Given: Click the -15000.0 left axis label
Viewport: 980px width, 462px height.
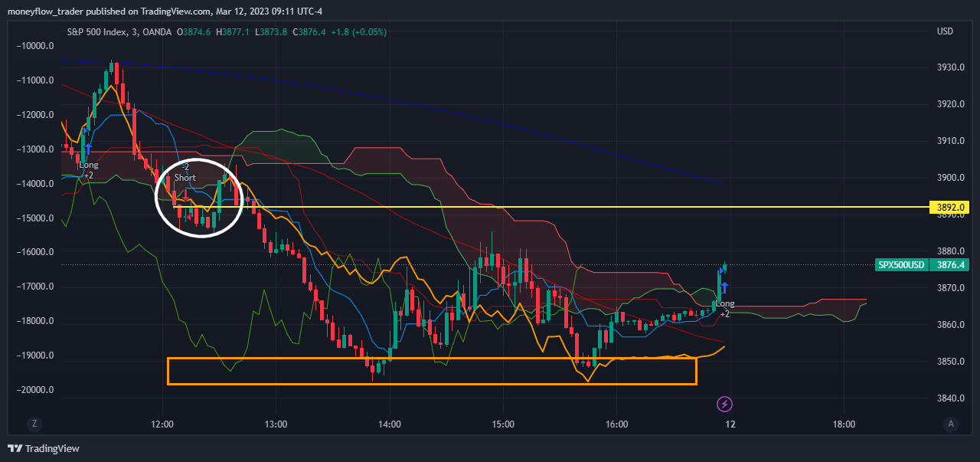Looking at the screenshot, I should point(34,218).
